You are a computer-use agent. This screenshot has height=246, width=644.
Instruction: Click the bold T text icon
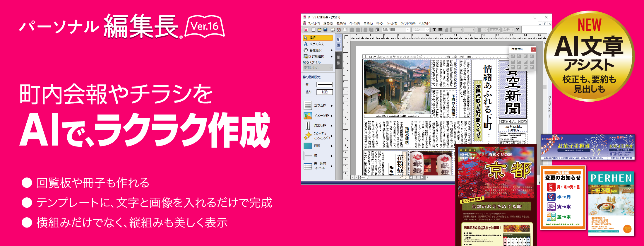tap(434, 30)
